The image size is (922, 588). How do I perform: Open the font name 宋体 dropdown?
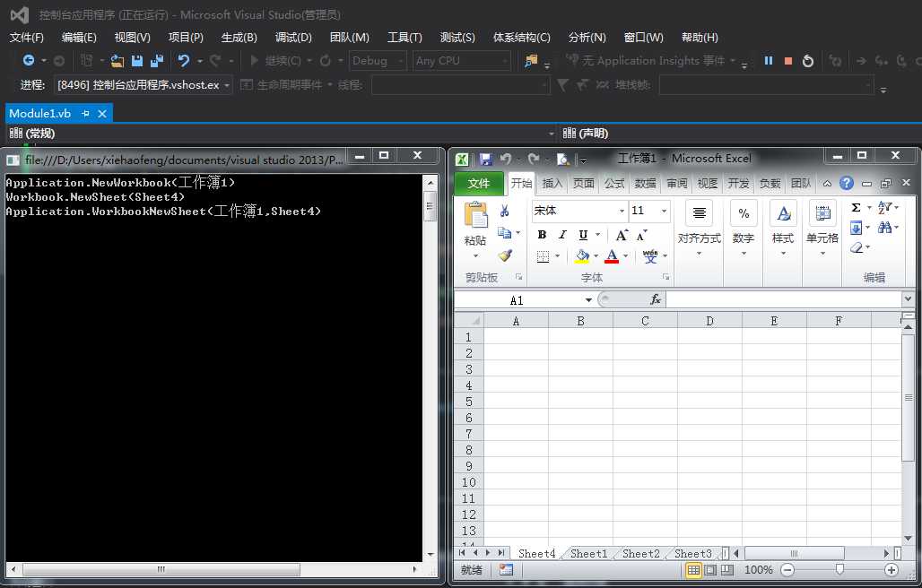[622, 211]
